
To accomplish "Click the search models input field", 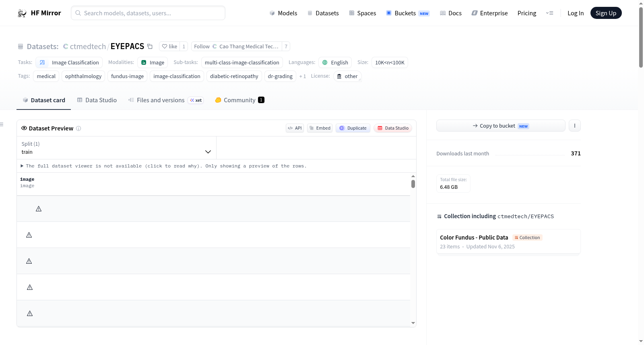I will click(148, 13).
